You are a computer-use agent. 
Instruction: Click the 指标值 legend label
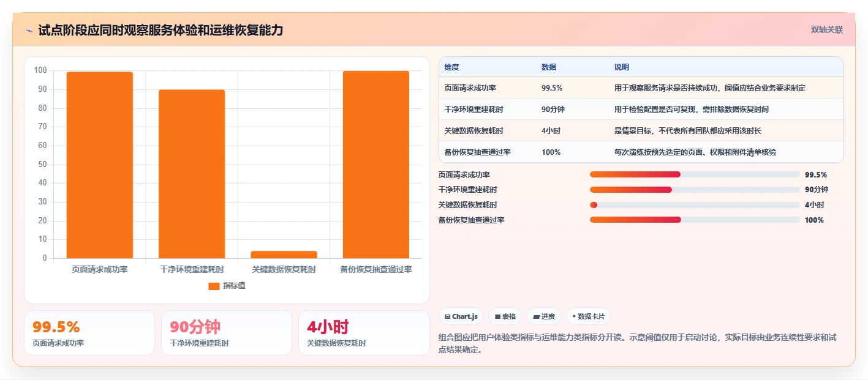click(234, 286)
